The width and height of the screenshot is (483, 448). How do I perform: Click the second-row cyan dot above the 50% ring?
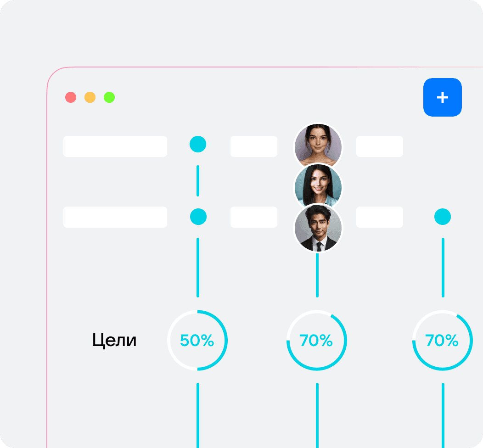198,217
